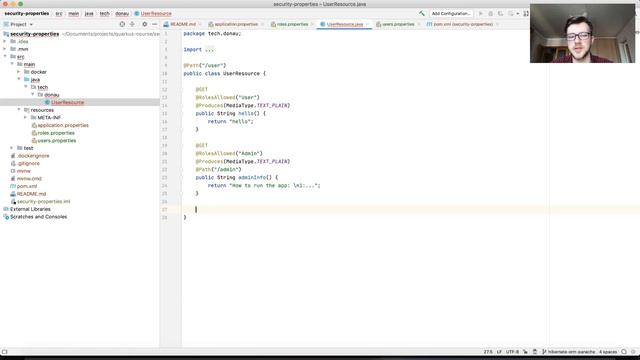Close the UserResource.java tab
This screenshot has width=640, height=360.
tap(367, 24)
